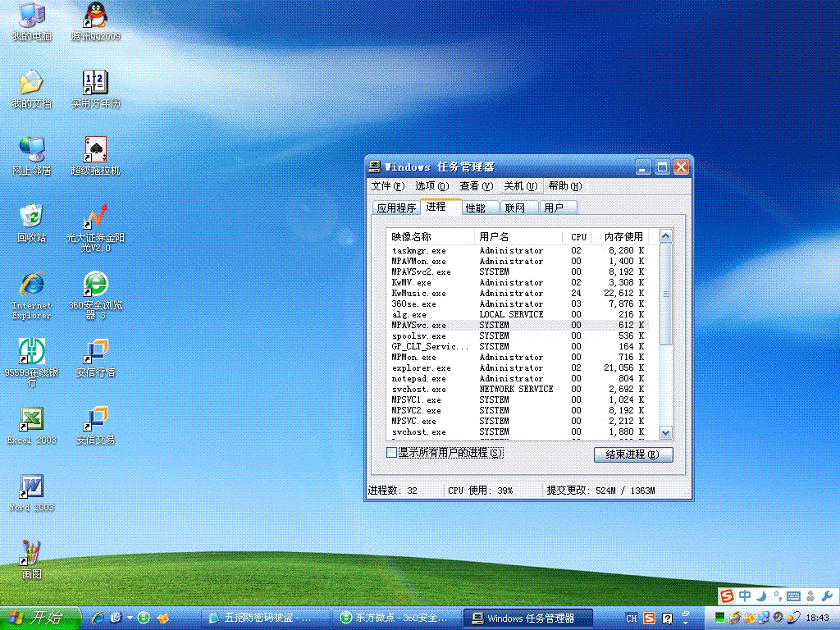Select the spoolsv.exe process row
840x630 pixels.
tap(518, 336)
